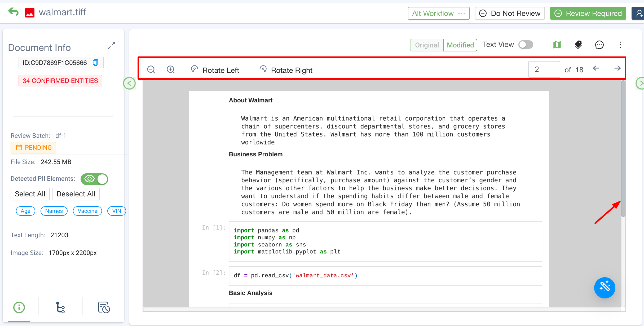Show the Original version

[x=427, y=45]
